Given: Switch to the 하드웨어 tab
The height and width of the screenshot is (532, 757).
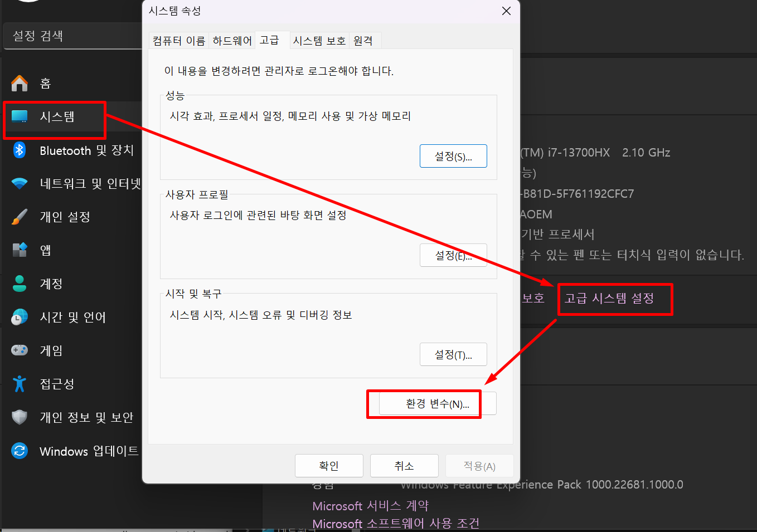Looking at the screenshot, I should tap(232, 41).
